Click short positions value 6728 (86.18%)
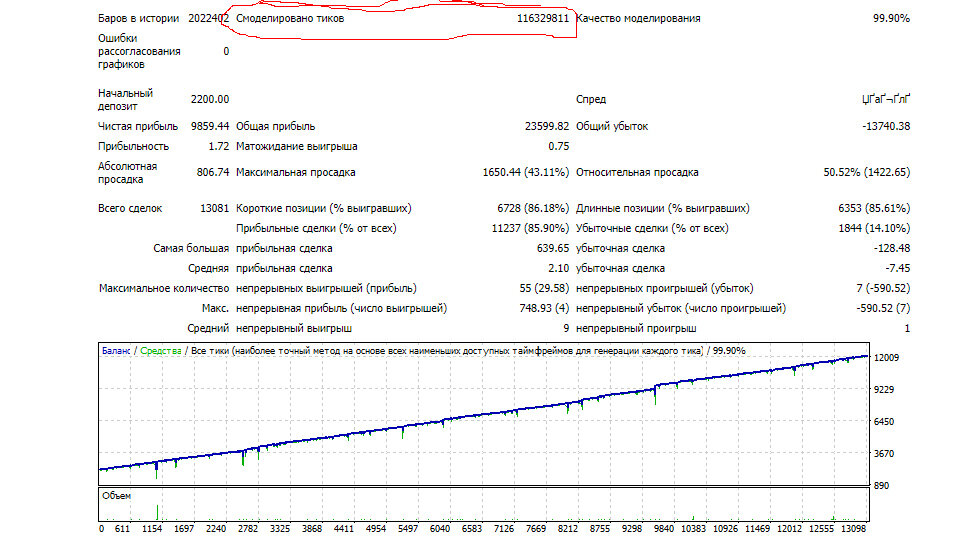Image resolution: width=958 pixels, height=540 pixels. click(x=533, y=208)
